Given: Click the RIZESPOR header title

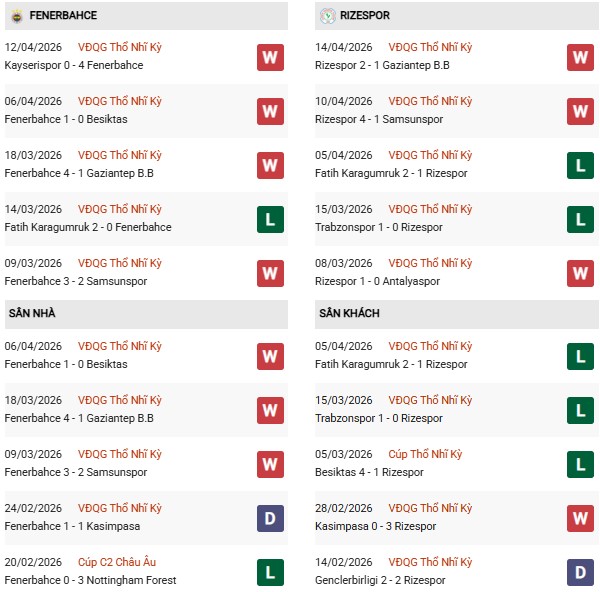Looking at the screenshot, I should click(366, 16).
